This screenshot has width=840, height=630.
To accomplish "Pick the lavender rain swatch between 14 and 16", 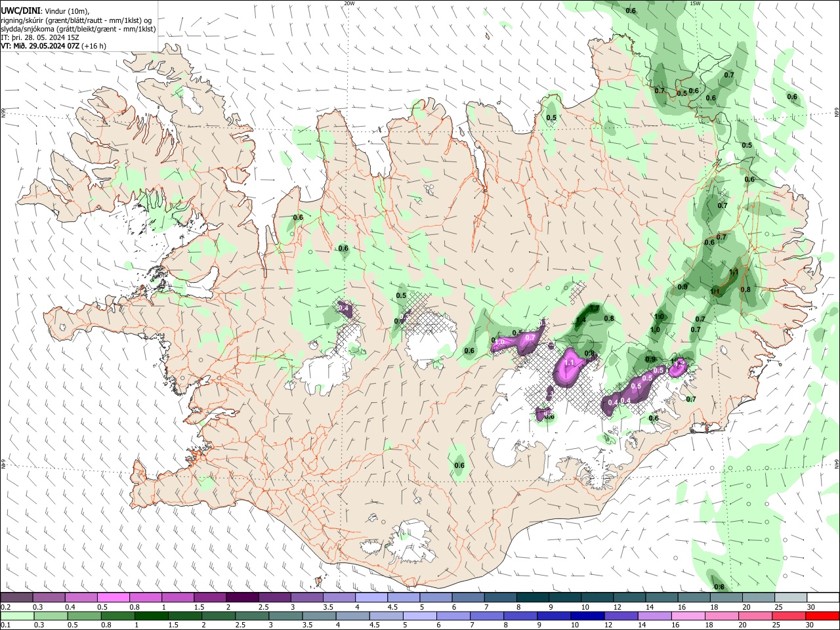I will 654,616.
